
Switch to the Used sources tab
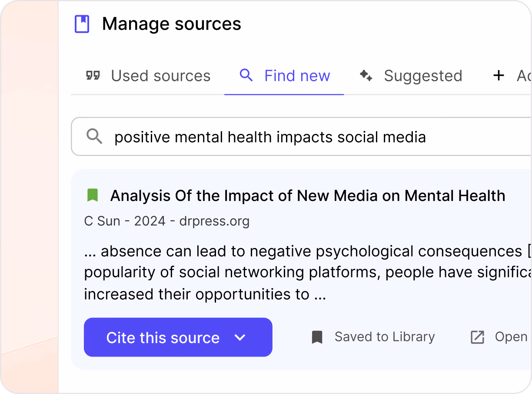point(160,75)
